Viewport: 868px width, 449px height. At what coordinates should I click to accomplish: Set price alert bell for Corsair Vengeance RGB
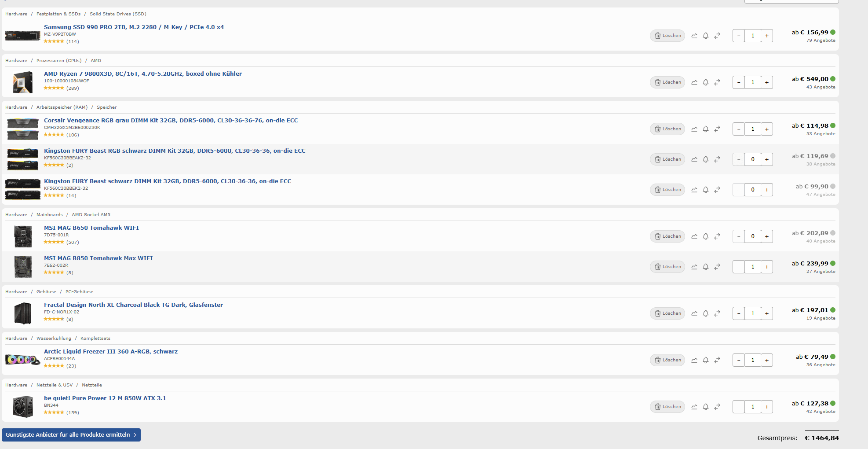pyautogui.click(x=706, y=129)
